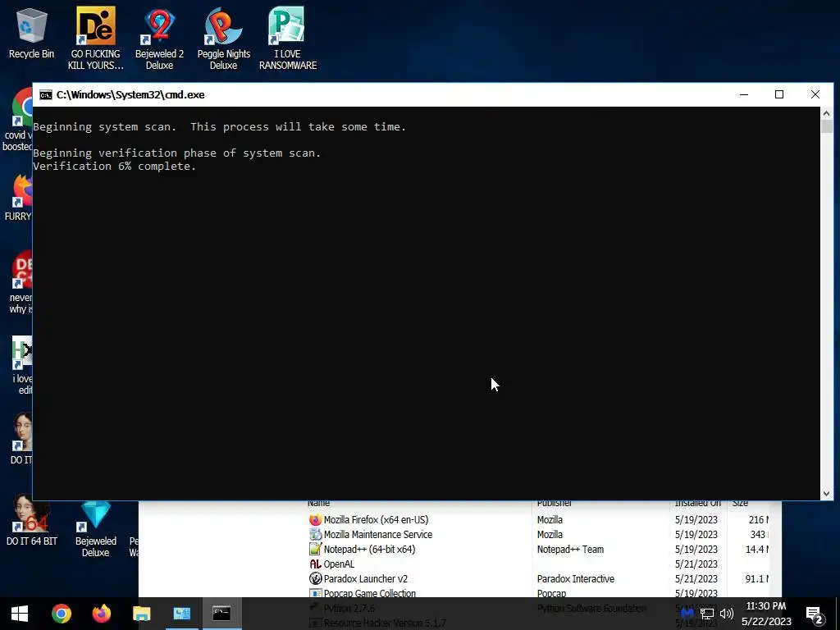Screen dimensions: 840x630
Task: Select Notepad++ (64-bit x64) program row
Action: [538, 549]
